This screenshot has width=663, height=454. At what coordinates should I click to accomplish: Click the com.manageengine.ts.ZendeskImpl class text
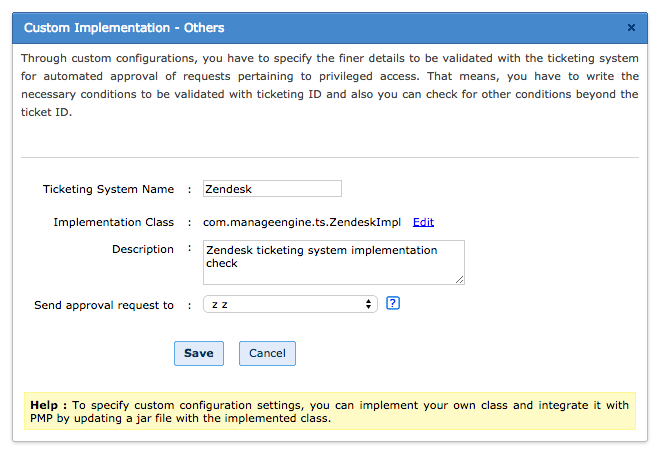[302, 222]
